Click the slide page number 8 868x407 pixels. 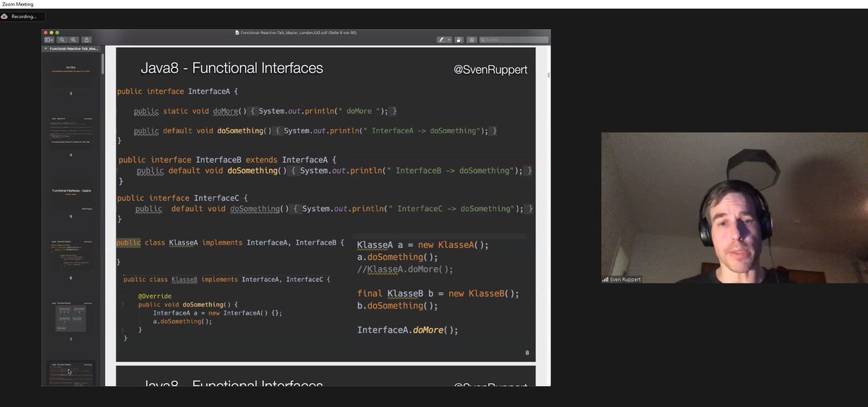click(527, 353)
